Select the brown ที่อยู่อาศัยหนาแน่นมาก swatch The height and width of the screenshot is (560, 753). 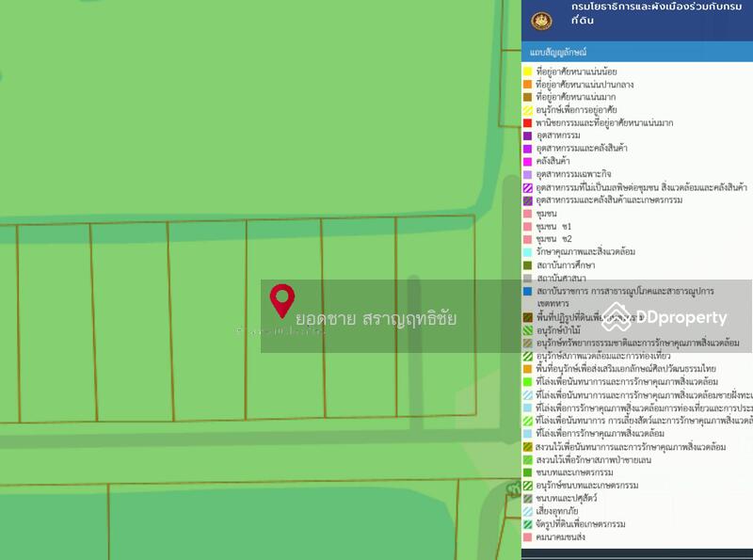click(527, 97)
